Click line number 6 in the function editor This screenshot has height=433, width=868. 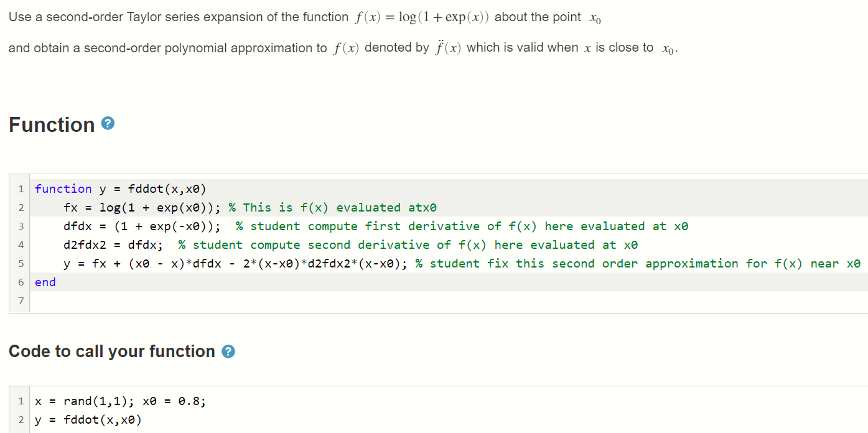(21, 282)
